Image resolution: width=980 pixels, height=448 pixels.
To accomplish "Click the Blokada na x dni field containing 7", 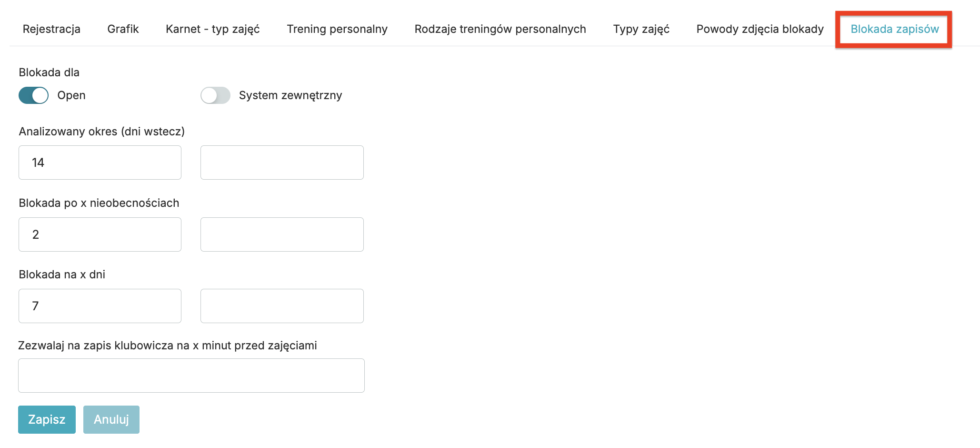I will (x=100, y=306).
